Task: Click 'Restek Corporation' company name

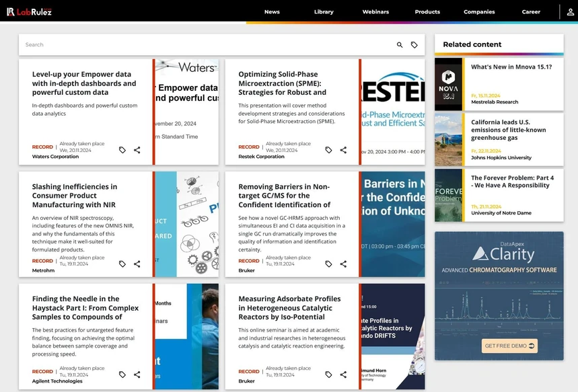Action: coord(261,157)
